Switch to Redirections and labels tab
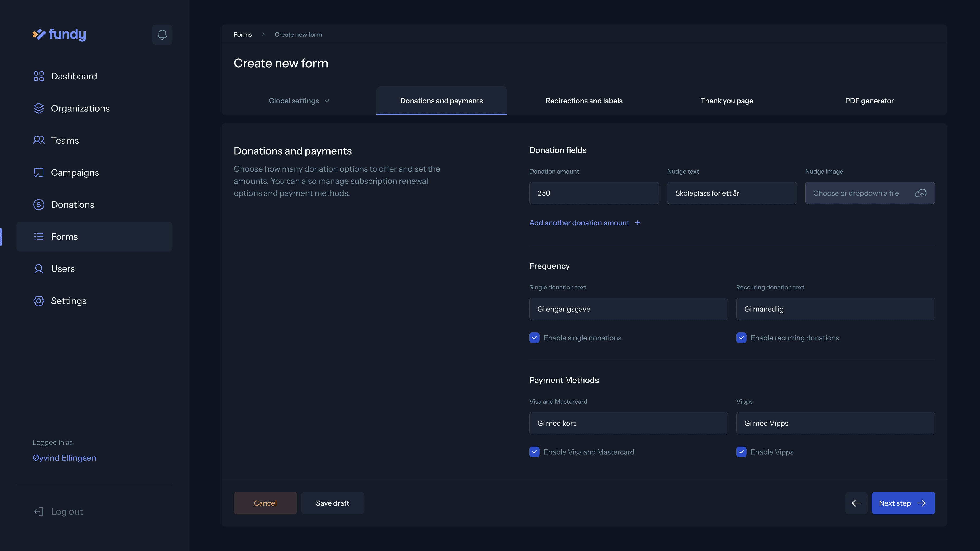980x551 pixels. tap(584, 101)
